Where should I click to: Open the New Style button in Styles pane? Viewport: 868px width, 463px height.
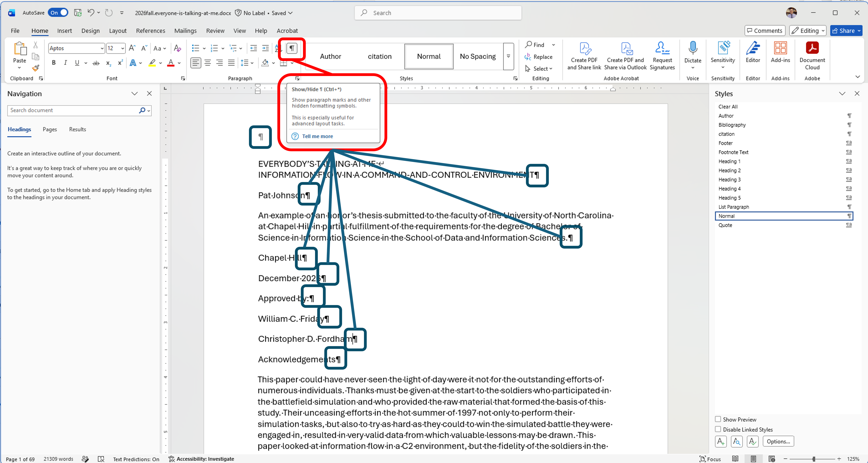click(721, 441)
